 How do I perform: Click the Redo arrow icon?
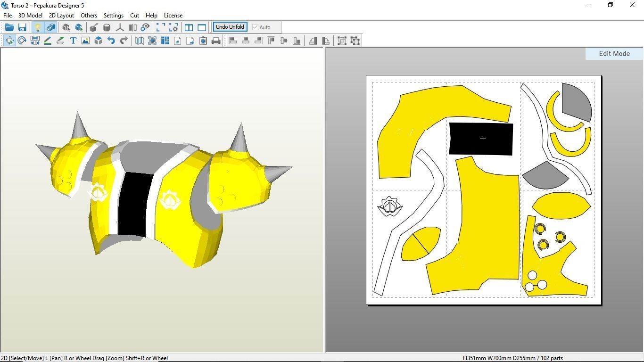click(124, 41)
